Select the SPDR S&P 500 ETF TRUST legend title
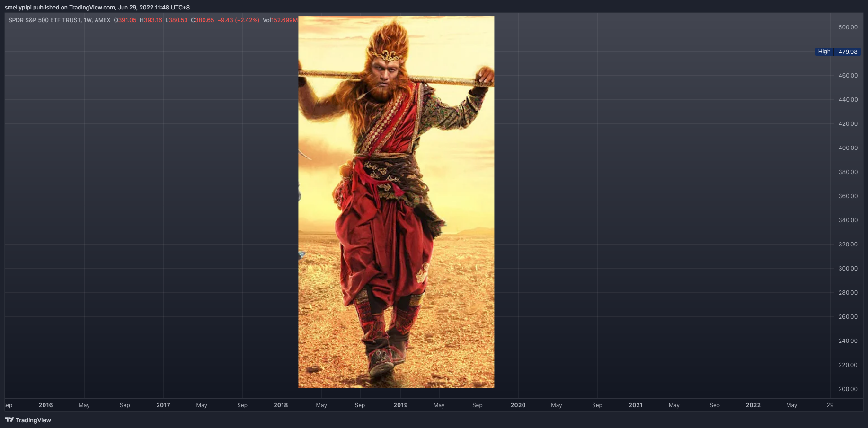868x428 pixels. 60,20
